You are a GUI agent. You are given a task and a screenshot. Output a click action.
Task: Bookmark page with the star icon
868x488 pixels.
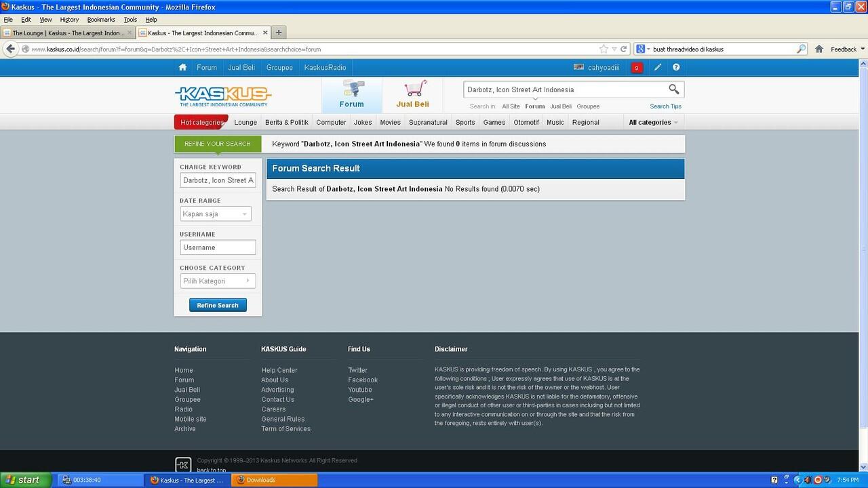click(x=604, y=49)
